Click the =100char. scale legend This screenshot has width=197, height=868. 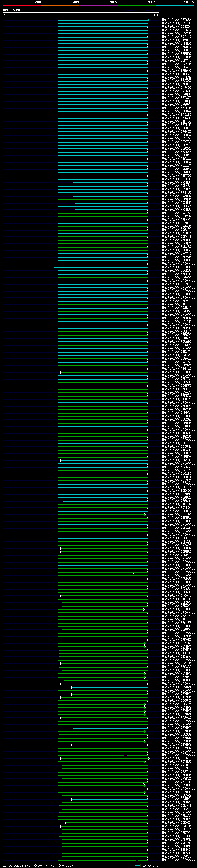click(146, 865)
